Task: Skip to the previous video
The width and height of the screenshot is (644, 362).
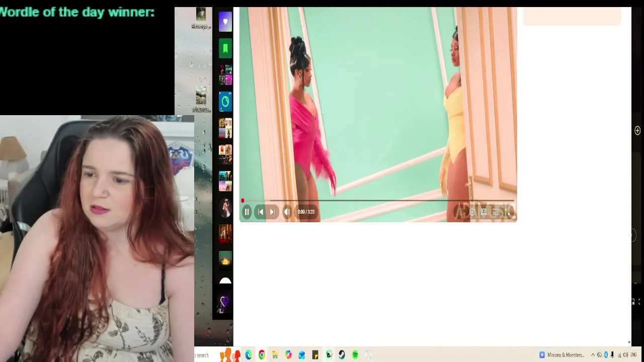Action: (x=261, y=212)
